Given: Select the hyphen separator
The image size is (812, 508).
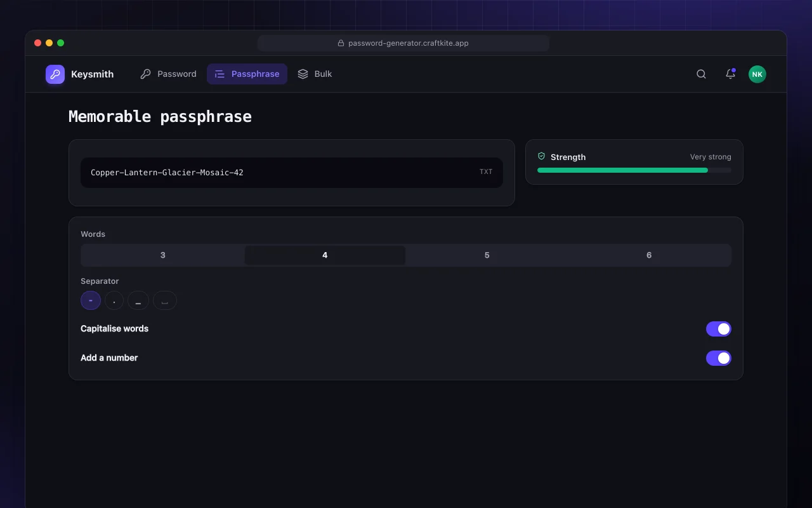Looking at the screenshot, I should 91,300.
